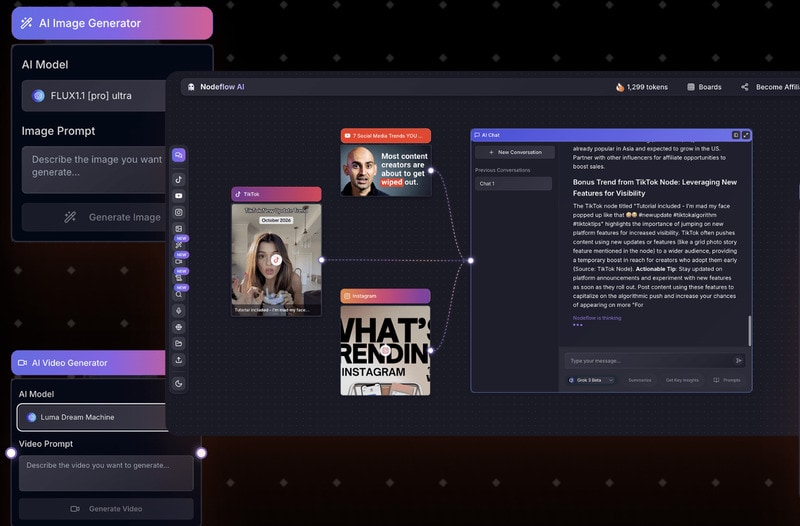Click the globe website icon in the sidebar
The height and width of the screenshot is (526, 800).
tap(179, 327)
